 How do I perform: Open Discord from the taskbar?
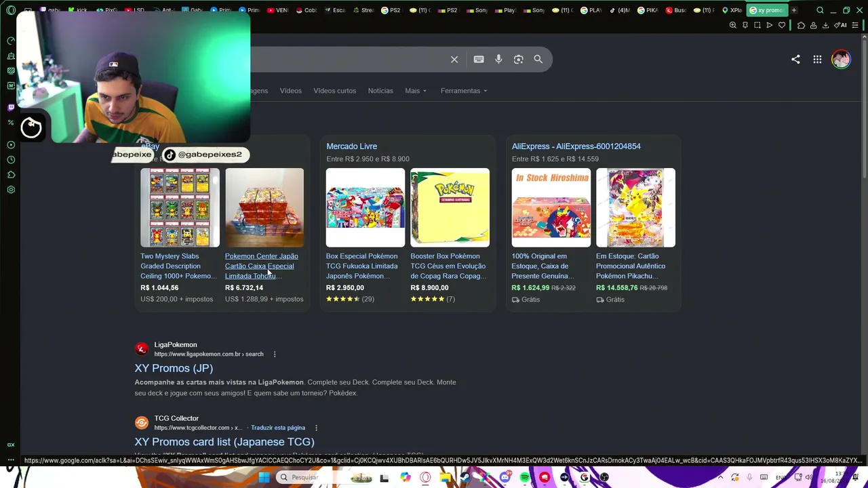(x=505, y=477)
